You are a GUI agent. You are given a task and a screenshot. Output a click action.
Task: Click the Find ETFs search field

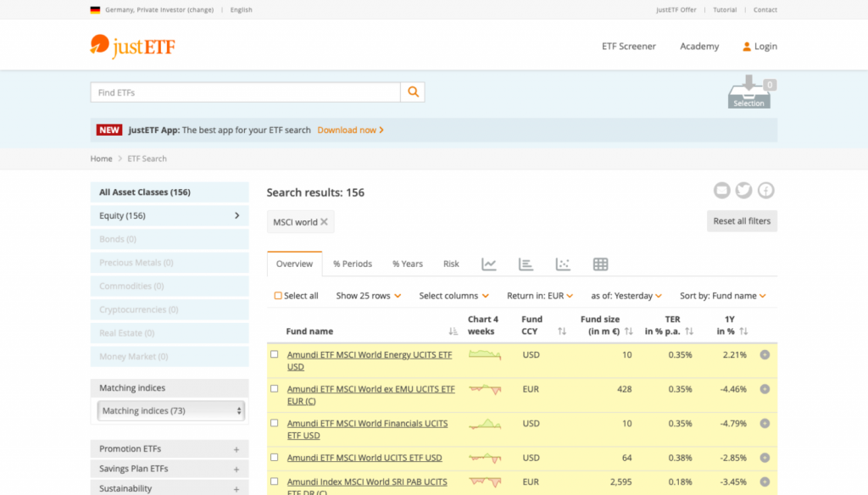click(x=246, y=92)
